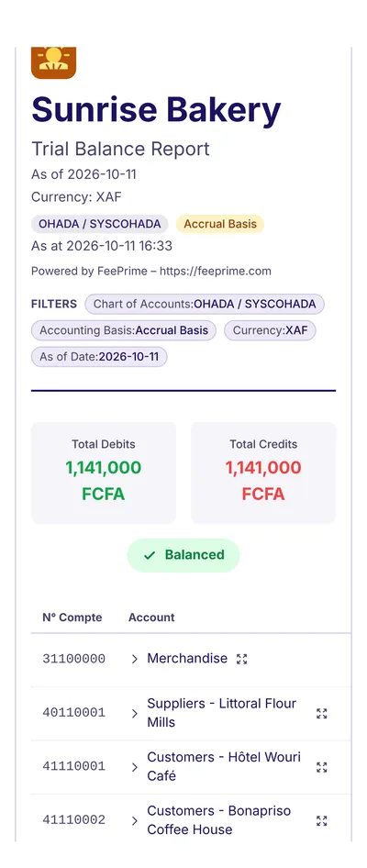Select the Total Debits summary card

click(104, 473)
